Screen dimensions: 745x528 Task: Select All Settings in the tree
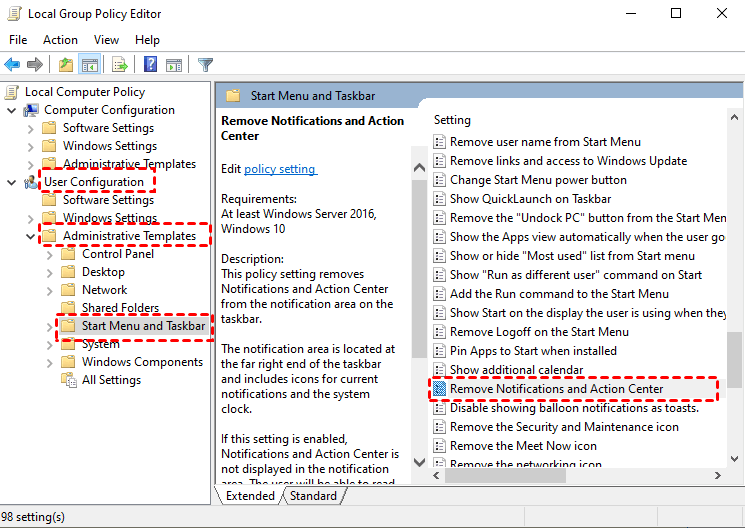coord(111,380)
